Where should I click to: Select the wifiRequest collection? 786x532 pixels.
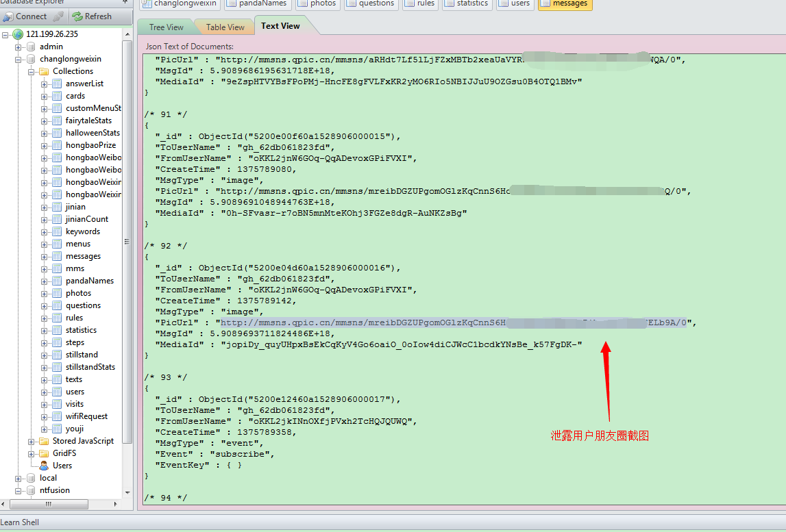coord(86,416)
